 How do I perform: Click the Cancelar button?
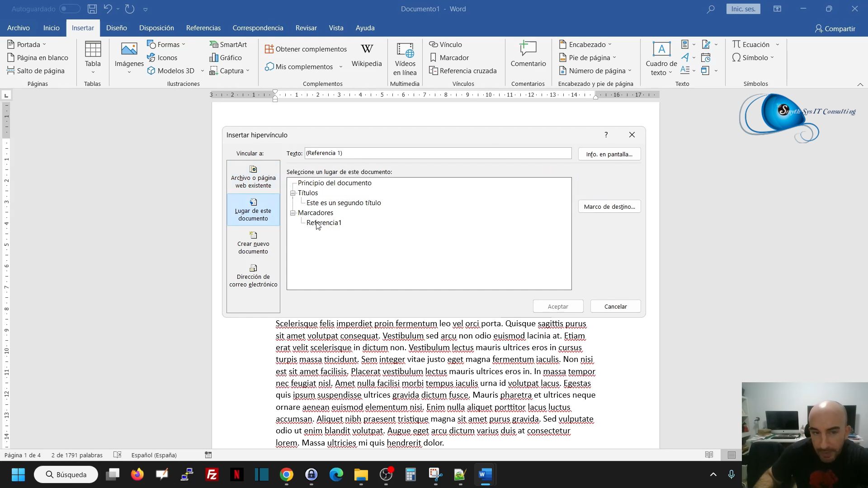pos(615,306)
